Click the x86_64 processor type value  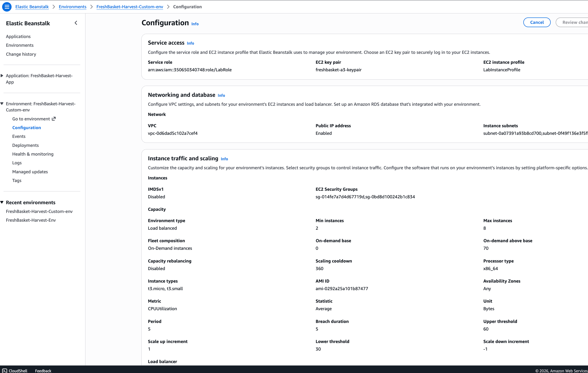pyautogui.click(x=490, y=268)
